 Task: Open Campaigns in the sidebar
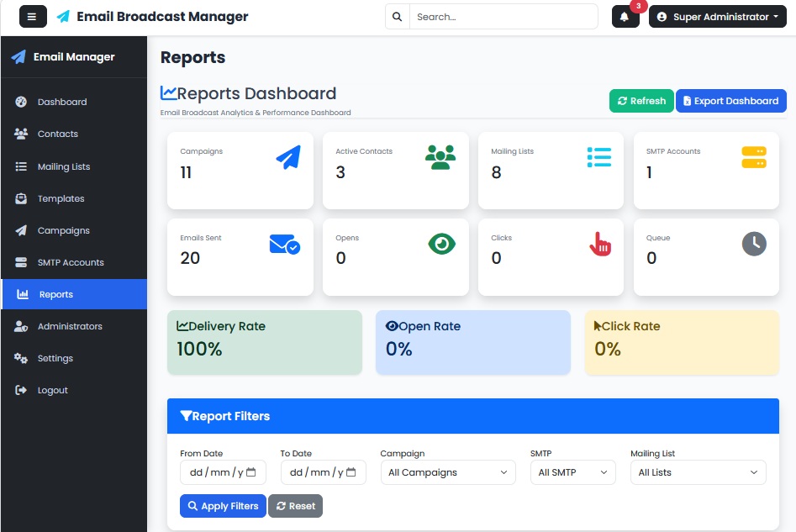coord(74,230)
